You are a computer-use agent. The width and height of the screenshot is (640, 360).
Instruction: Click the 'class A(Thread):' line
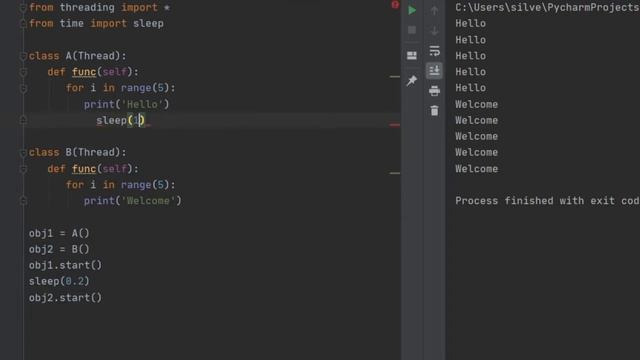pyautogui.click(x=78, y=56)
